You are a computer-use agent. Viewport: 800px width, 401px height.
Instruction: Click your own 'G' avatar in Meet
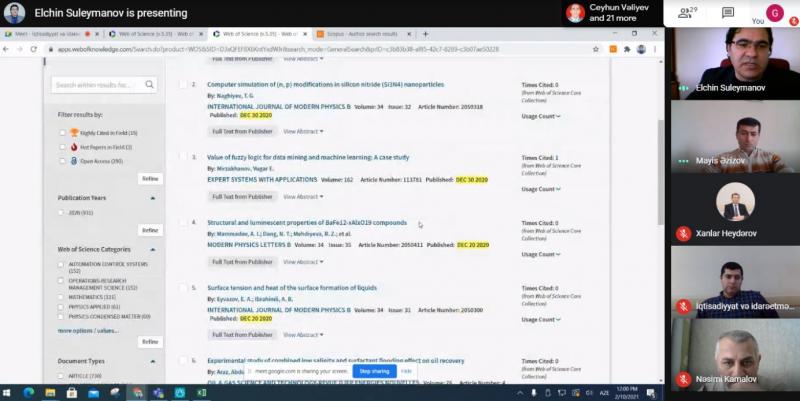tap(775, 13)
